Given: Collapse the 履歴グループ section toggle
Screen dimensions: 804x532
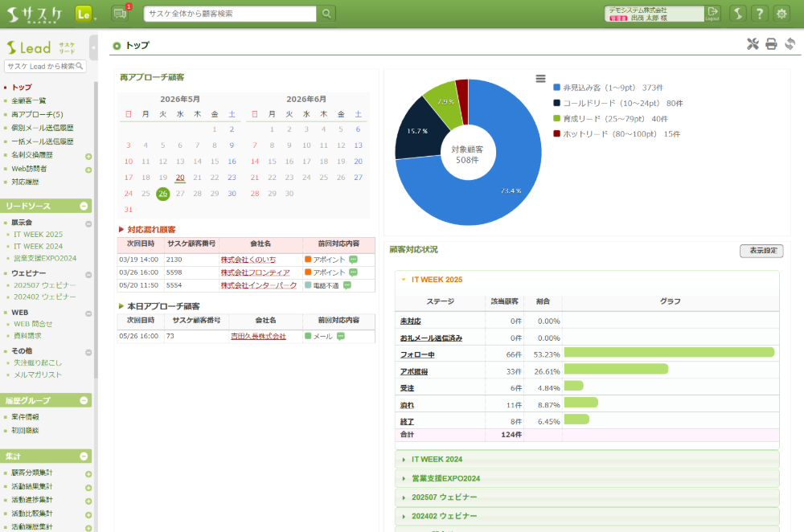Looking at the screenshot, I should pyautogui.click(x=84, y=400).
